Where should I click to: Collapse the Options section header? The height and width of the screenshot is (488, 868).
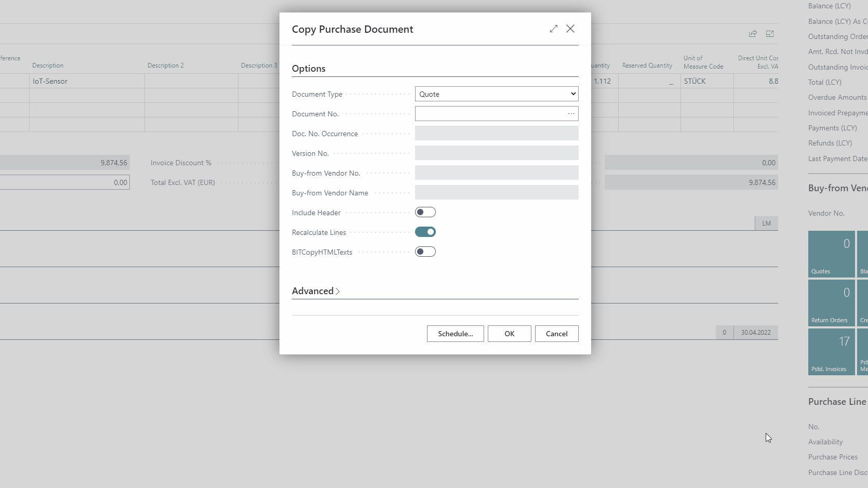pos(309,69)
